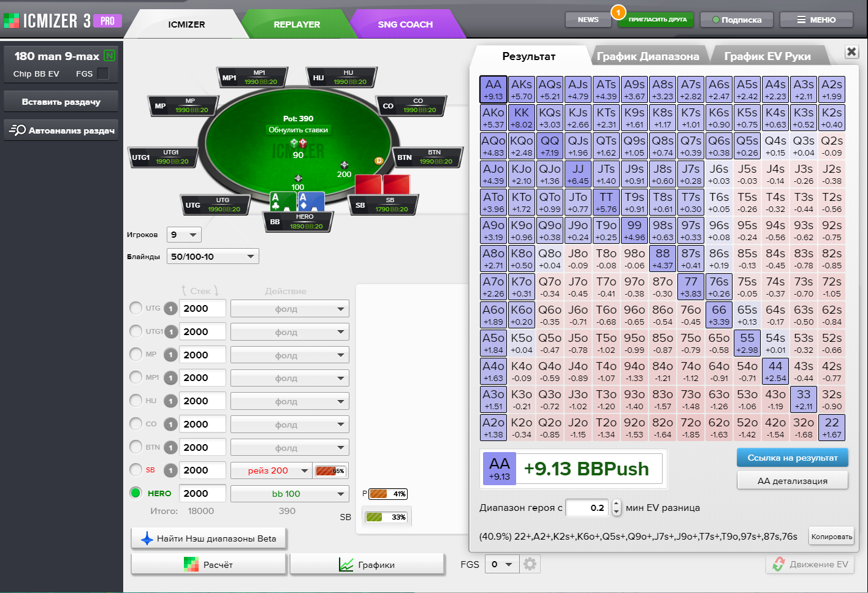Screen dimensions: 868x593
Task: Click the 100 bet chip near hero
Action: 298,178
